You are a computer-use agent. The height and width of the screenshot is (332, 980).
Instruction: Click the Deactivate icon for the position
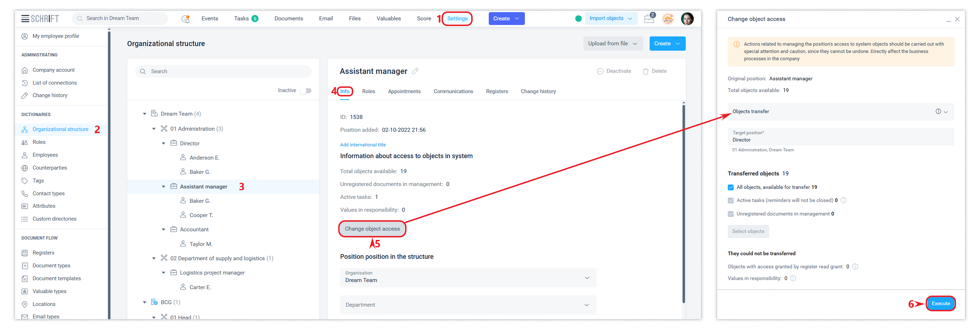click(x=600, y=71)
